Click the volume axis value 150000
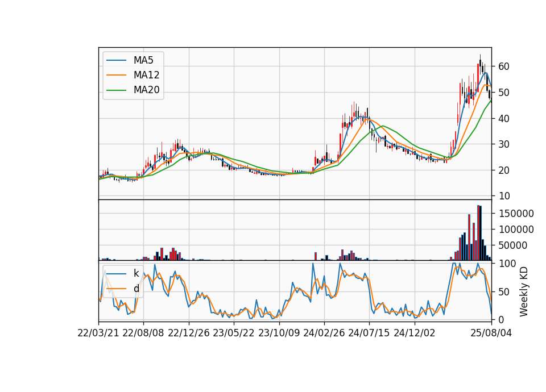This screenshot has height=392, width=546. 516,214
